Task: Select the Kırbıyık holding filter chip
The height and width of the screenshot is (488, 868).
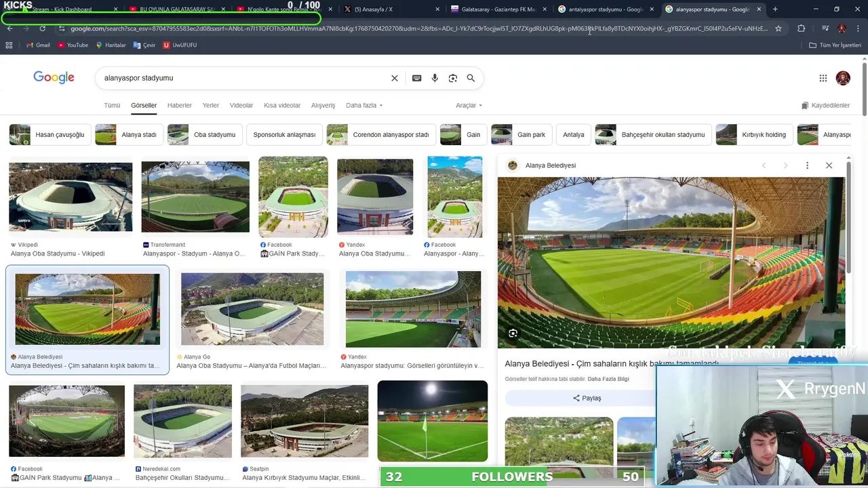Action: (x=754, y=134)
